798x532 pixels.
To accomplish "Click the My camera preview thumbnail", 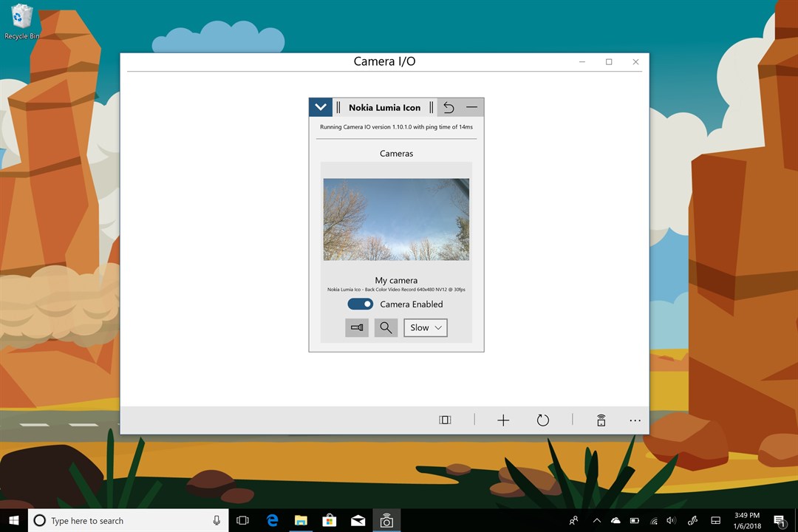I will click(x=396, y=219).
